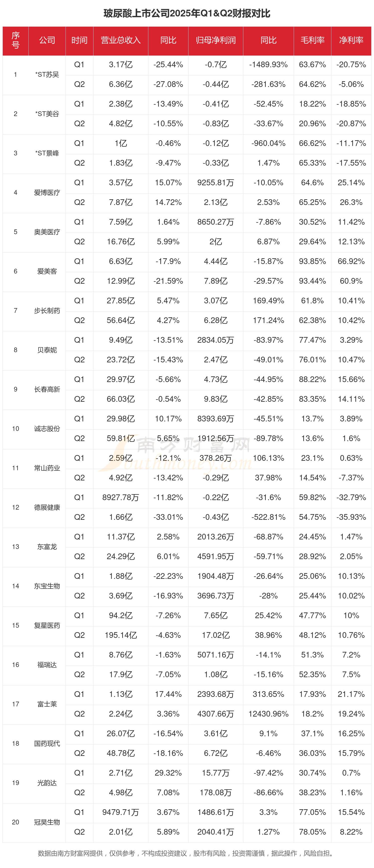Click company name 长春高新
This screenshot has width=374, height=868.
47,390
